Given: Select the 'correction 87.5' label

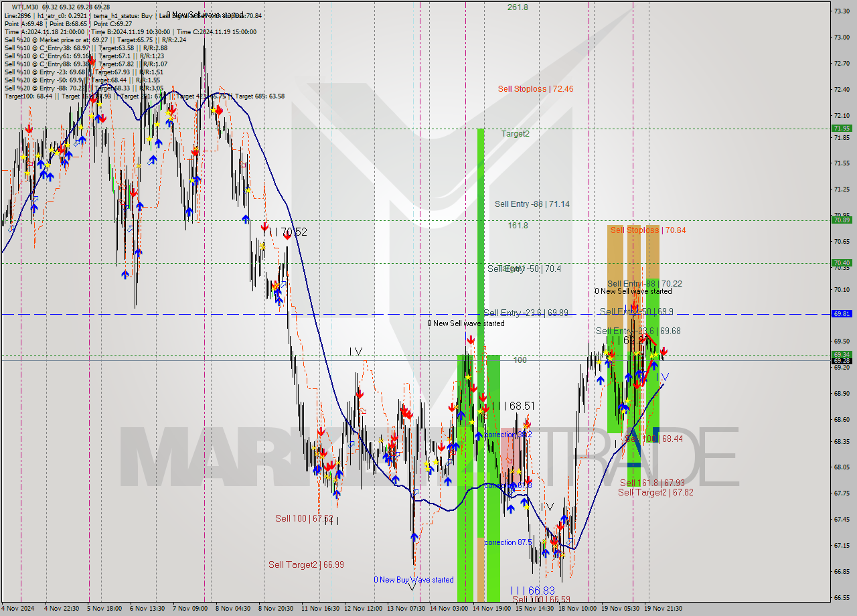Looking at the screenshot, I should [x=509, y=542].
